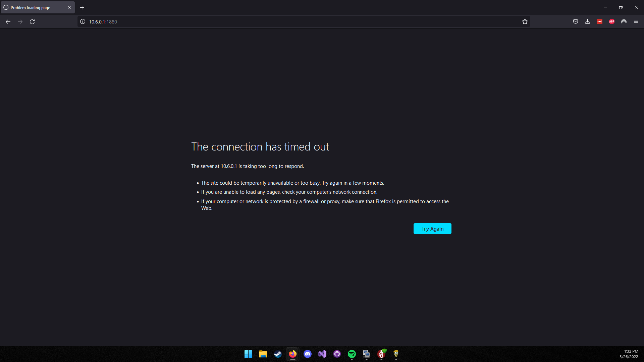Open the yellow lightbulb-shaped taskbar app

396,354
